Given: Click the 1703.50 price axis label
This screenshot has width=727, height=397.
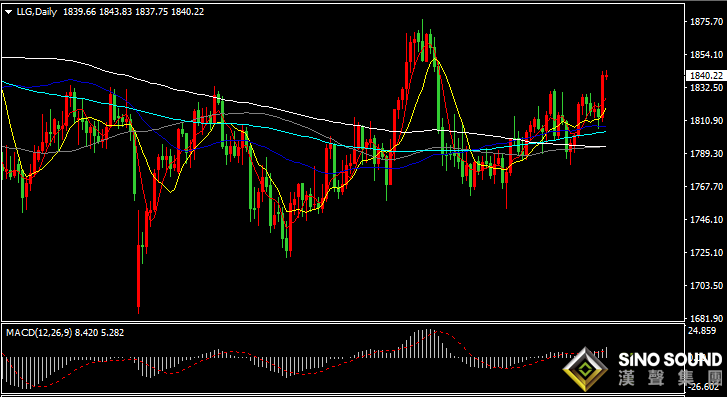Looking at the screenshot, I should 706,286.
